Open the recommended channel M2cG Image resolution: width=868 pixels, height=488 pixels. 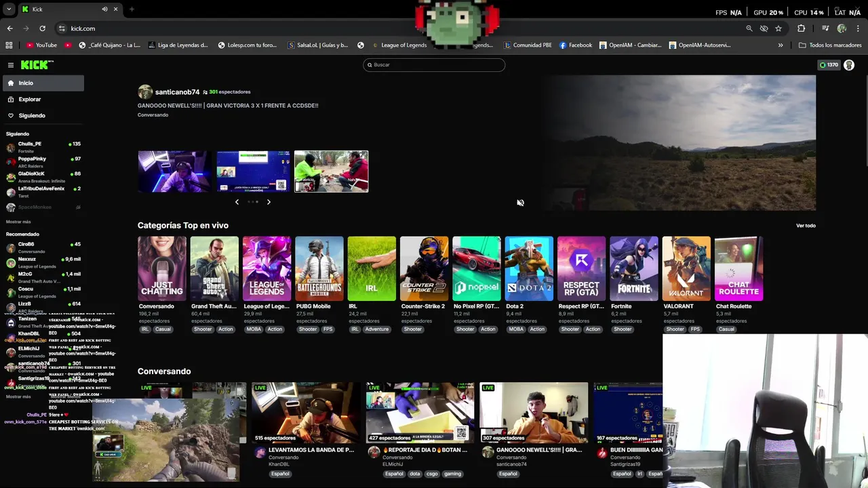42,277
